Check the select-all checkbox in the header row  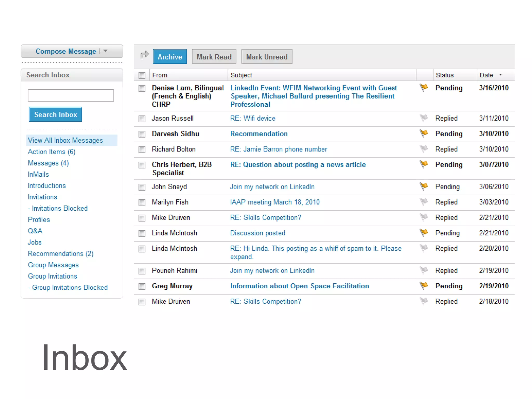click(x=142, y=76)
